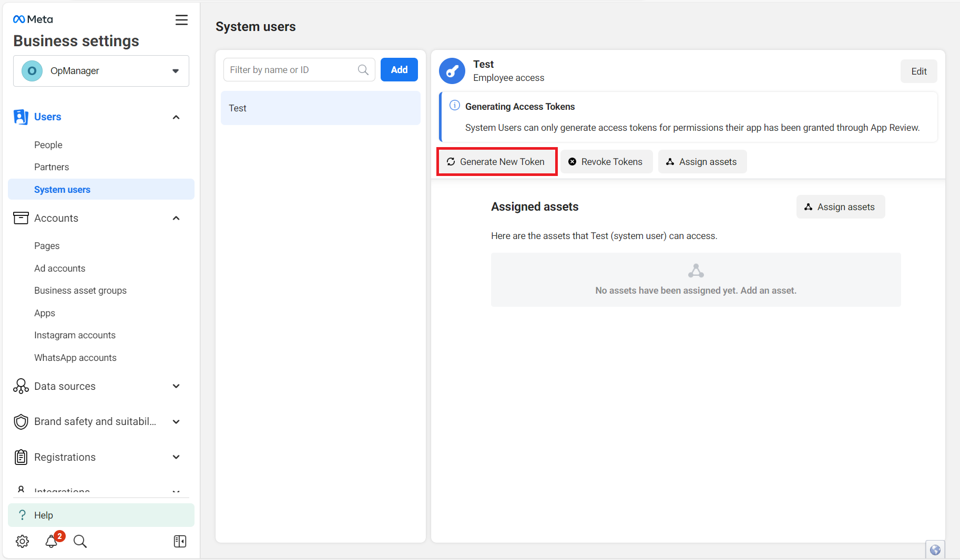This screenshot has width=960, height=560.
Task: Click the Test system user key avatar
Action: [452, 71]
